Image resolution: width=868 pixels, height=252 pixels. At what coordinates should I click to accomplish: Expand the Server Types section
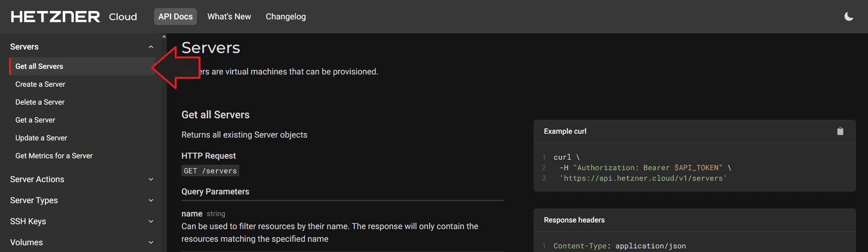point(151,200)
